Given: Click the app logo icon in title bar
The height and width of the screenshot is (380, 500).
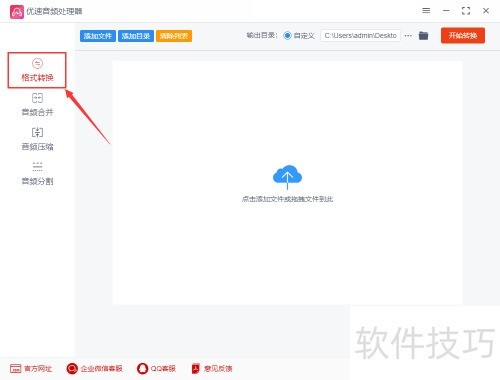Looking at the screenshot, I should coord(17,12).
